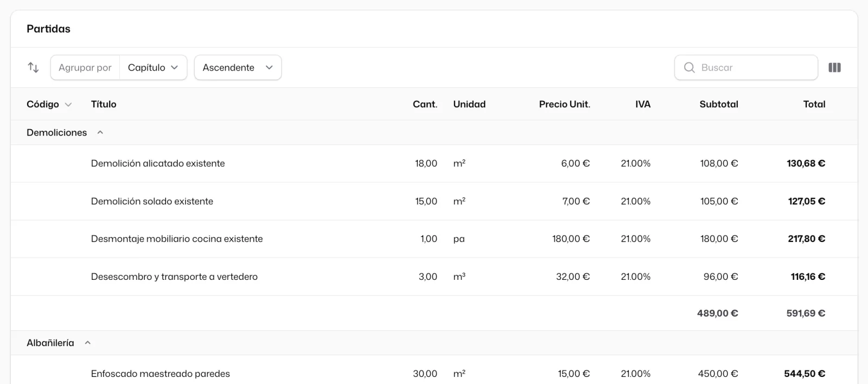The height and width of the screenshot is (384, 868).
Task: Click the 544,50 € total cell
Action: pos(805,374)
